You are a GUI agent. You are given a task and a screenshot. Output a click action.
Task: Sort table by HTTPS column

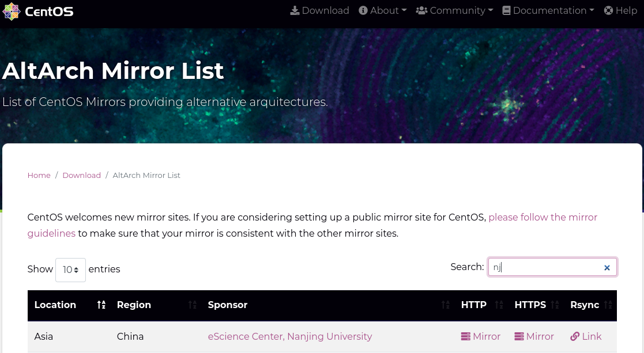536,305
